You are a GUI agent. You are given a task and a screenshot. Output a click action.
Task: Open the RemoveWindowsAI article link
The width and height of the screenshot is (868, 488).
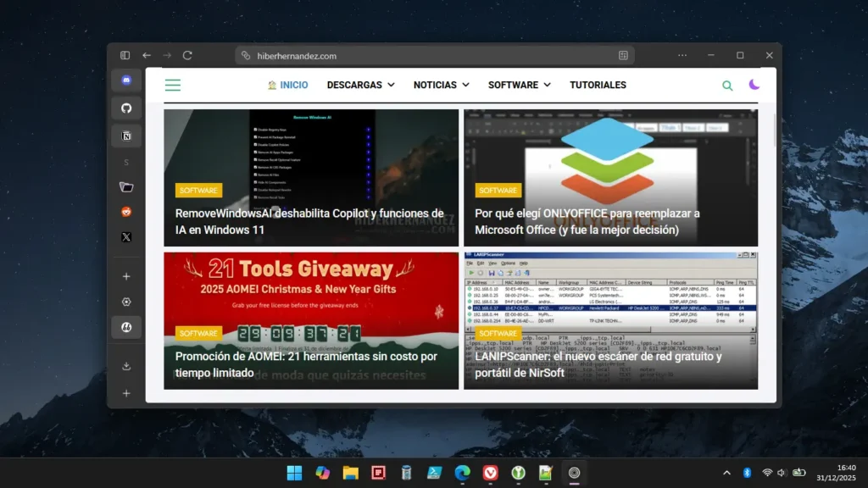pos(309,221)
